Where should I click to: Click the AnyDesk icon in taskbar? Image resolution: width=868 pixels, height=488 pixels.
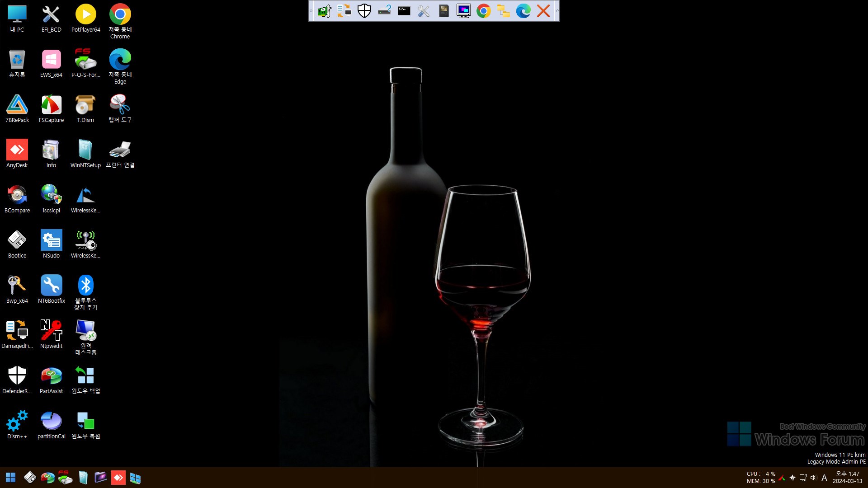click(x=118, y=478)
